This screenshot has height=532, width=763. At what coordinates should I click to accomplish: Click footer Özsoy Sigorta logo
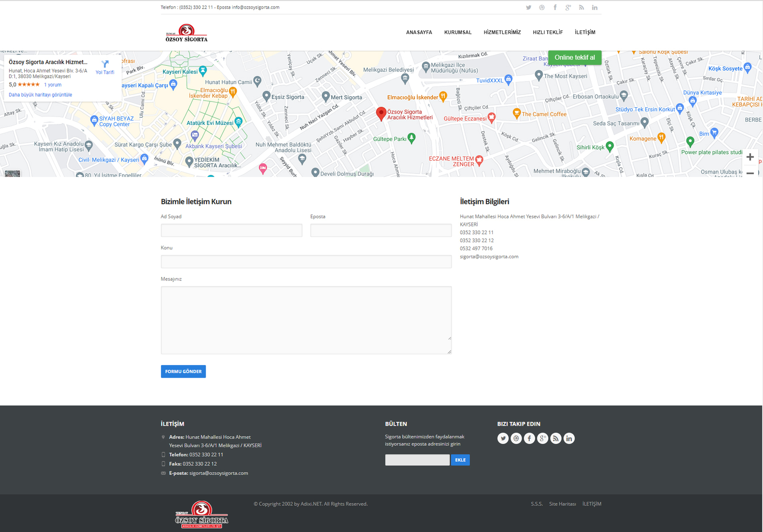(202, 514)
